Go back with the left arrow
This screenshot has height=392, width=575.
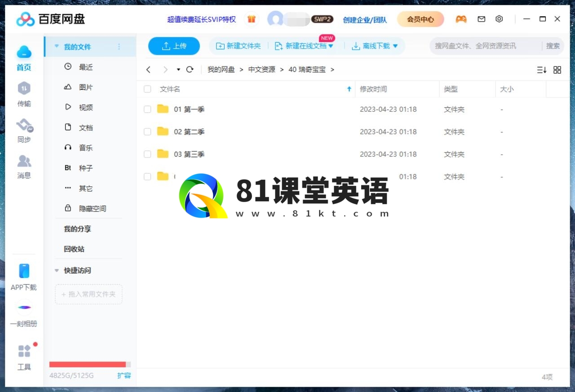pos(149,70)
